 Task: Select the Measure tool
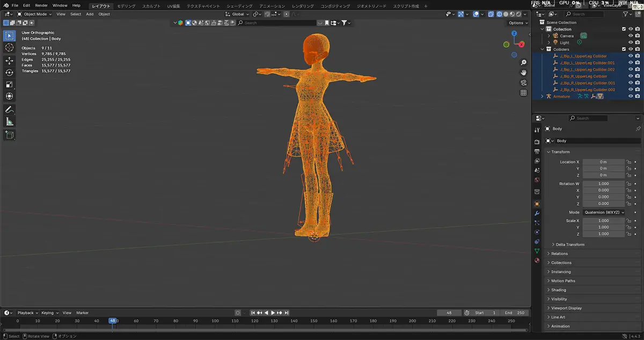(x=9, y=121)
